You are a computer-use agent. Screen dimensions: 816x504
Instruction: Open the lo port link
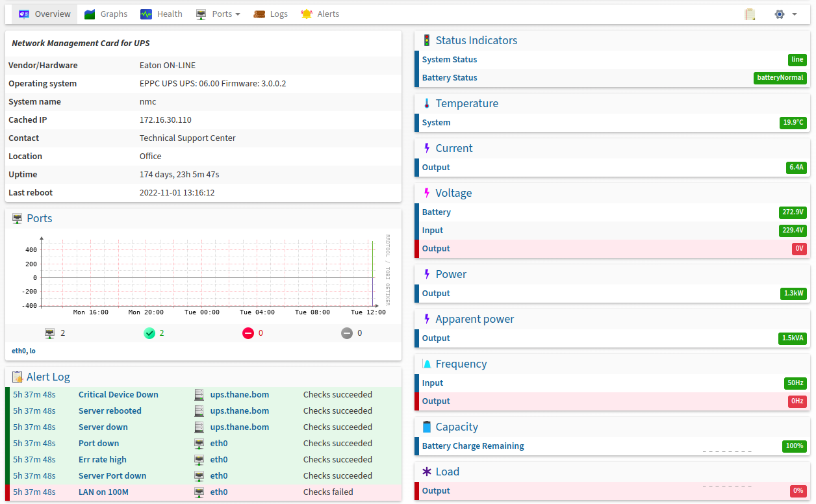click(x=32, y=351)
